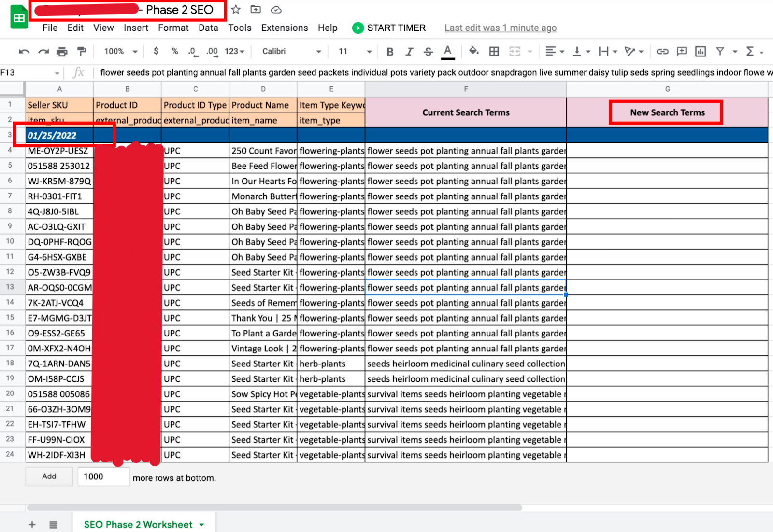
Task: Open the Format menu
Action: point(173,28)
